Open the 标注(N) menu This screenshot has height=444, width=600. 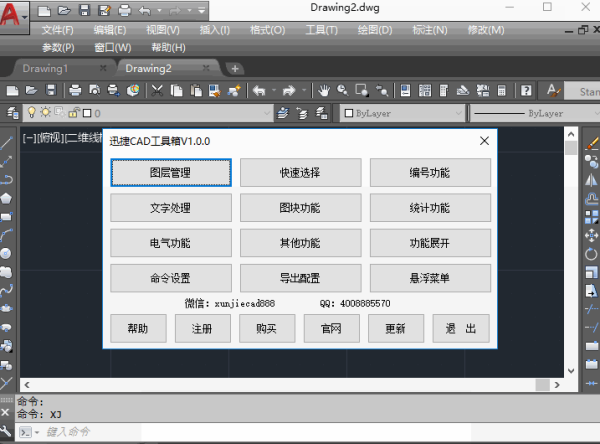click(430, 30)
